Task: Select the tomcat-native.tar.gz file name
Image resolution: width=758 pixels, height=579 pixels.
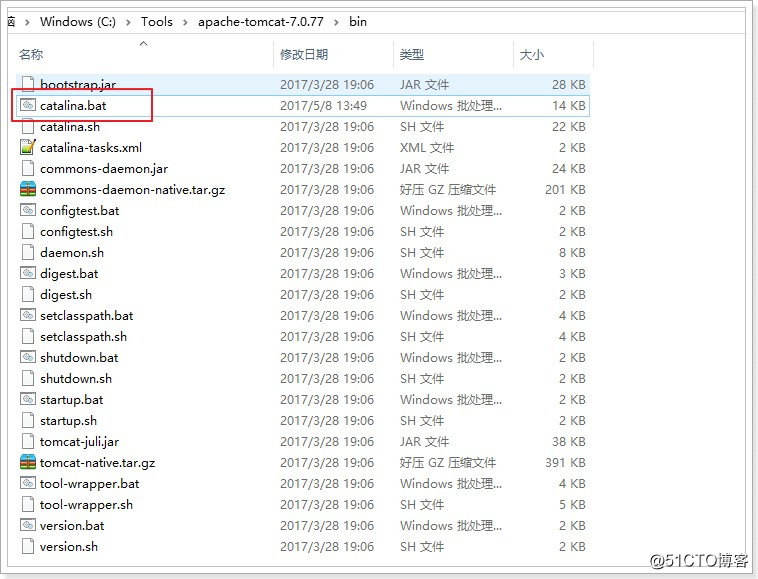Action: 97,463
